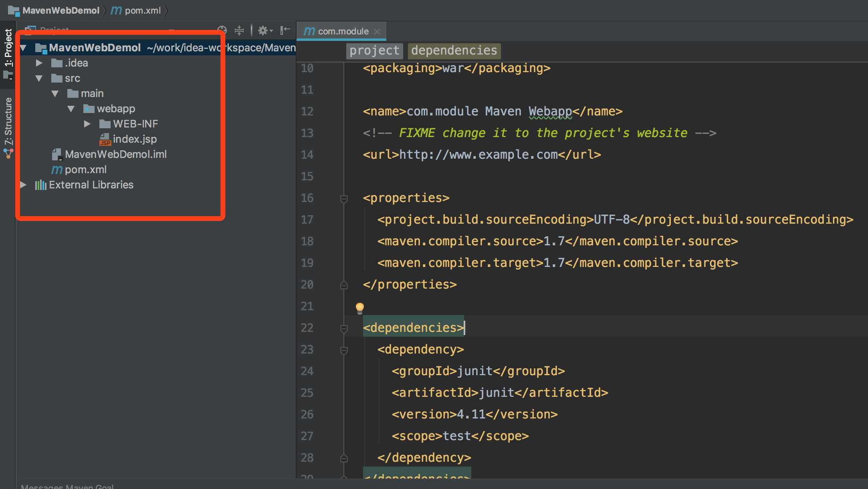Click the project breadcrumb in editor
868x489 pixels.
click(374, 51)
